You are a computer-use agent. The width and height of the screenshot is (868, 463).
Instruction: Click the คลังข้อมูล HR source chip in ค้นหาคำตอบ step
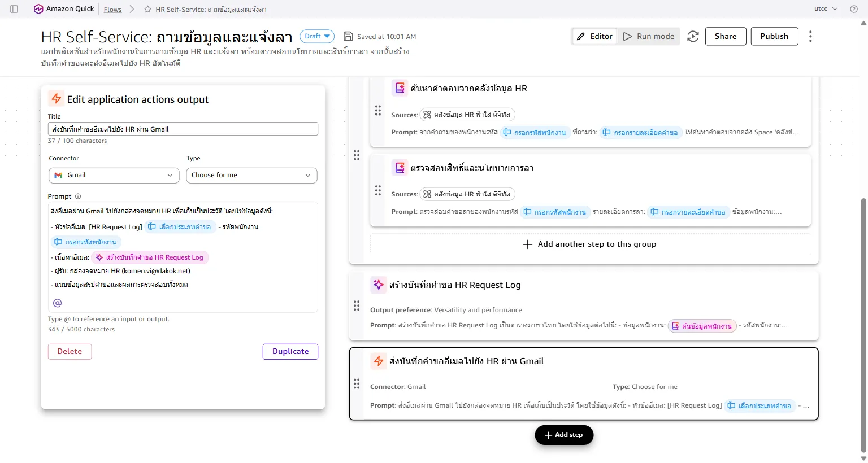point(467,115)
